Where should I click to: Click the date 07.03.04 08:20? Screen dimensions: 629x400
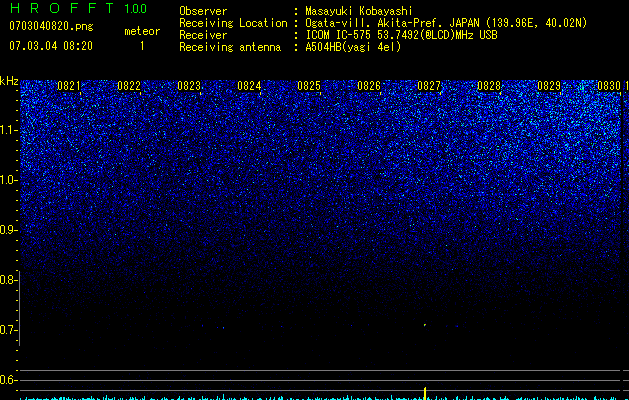[51, 46]
